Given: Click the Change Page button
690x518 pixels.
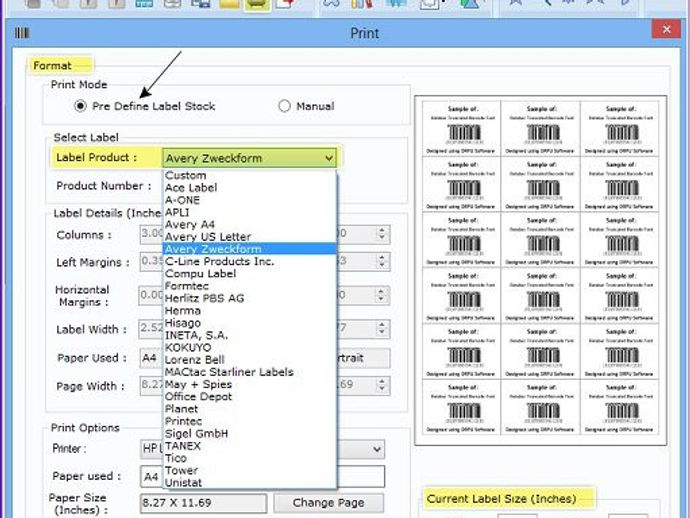Looking at the screenshot, I should pos(328,503).
